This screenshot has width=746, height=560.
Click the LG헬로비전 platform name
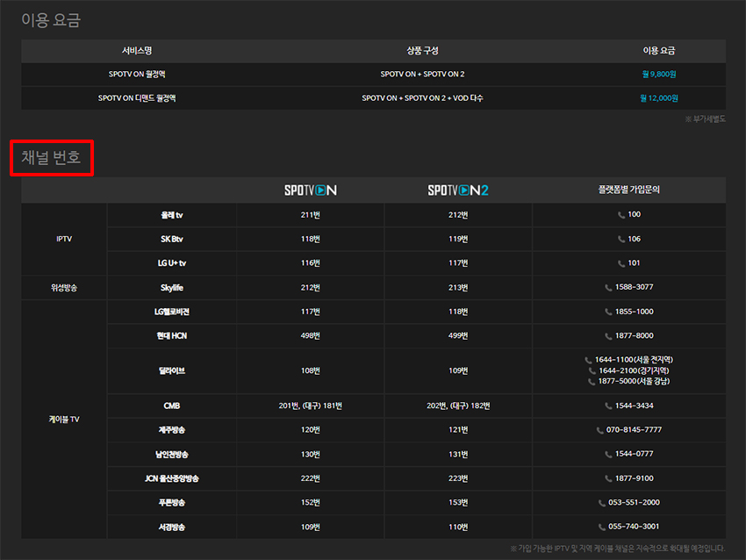point(172,312)
